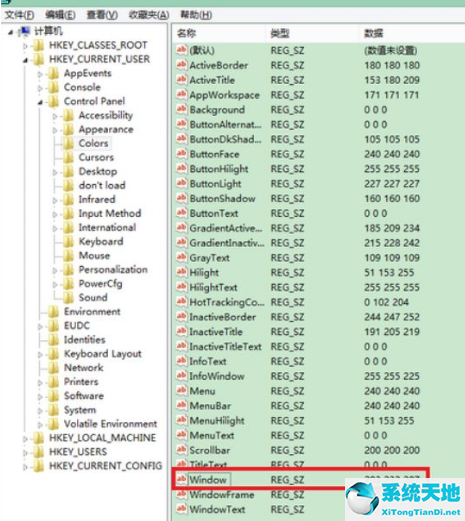
Task: Select the don't load tree key
Action: 102,185
